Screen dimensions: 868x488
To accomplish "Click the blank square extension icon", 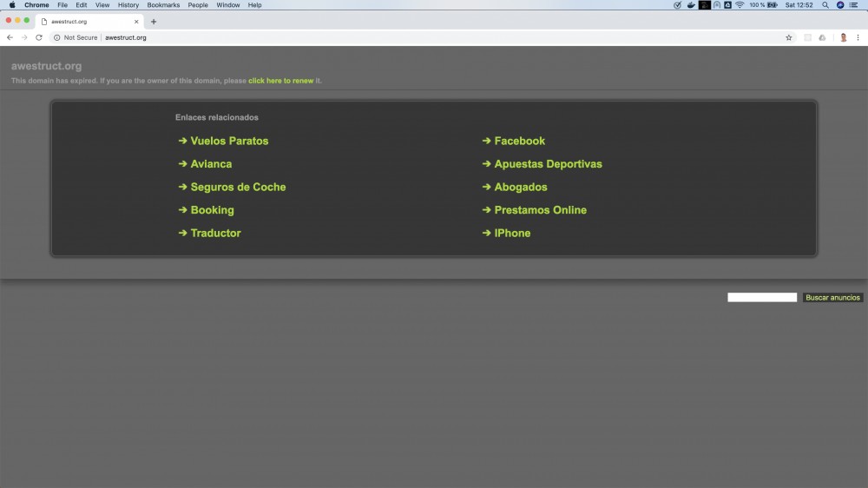I will pos(807,37).
